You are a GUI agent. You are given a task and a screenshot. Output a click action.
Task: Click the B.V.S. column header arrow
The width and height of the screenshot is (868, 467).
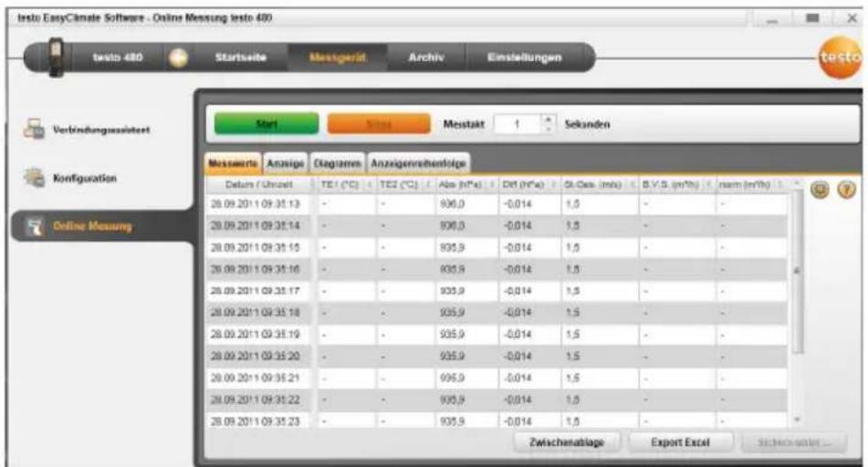(x=709, y=184)
